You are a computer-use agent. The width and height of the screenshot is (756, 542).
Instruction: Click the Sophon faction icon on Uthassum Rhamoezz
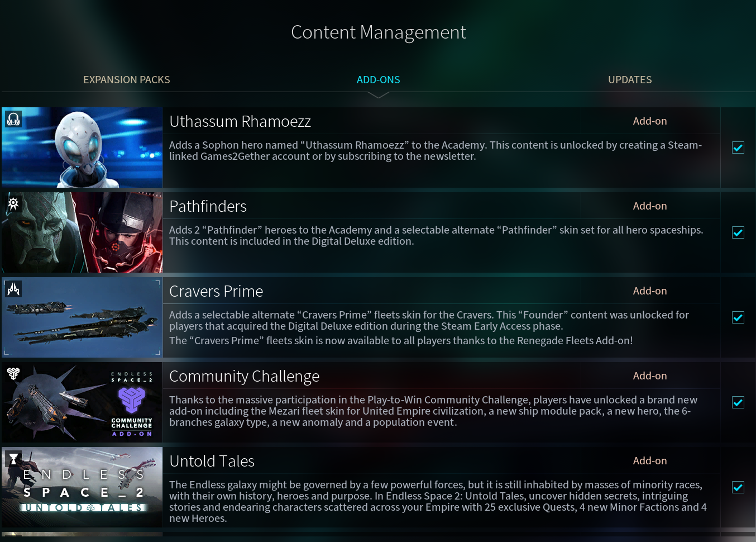pyautogui.click(x=13, y=118)
